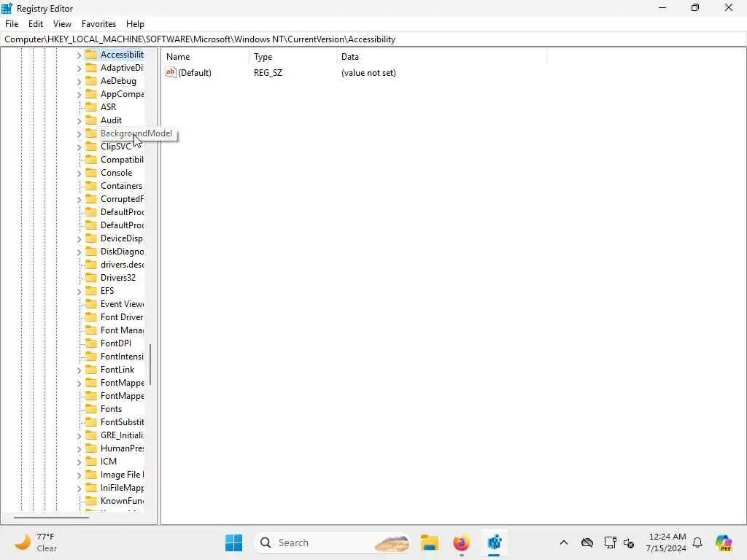Sort by the Type column header

pyautogui.click(x=293, y=57)
